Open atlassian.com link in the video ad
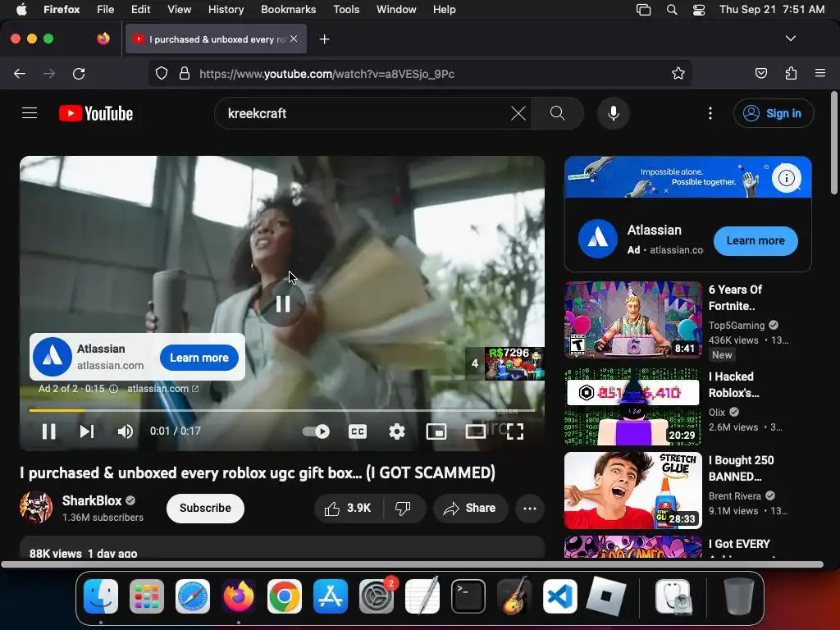 click(x=163, y=389)
